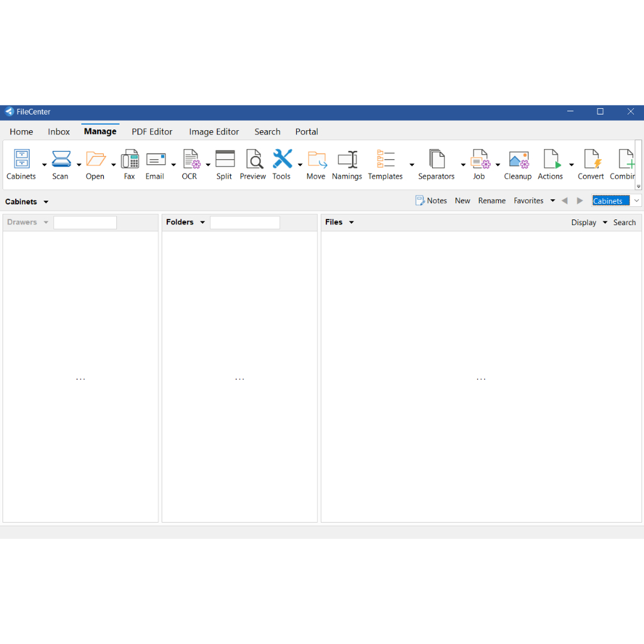Open the Cabinets combo box at right
The width and height of the screenshot is (644, 644).
coord(636,201)
